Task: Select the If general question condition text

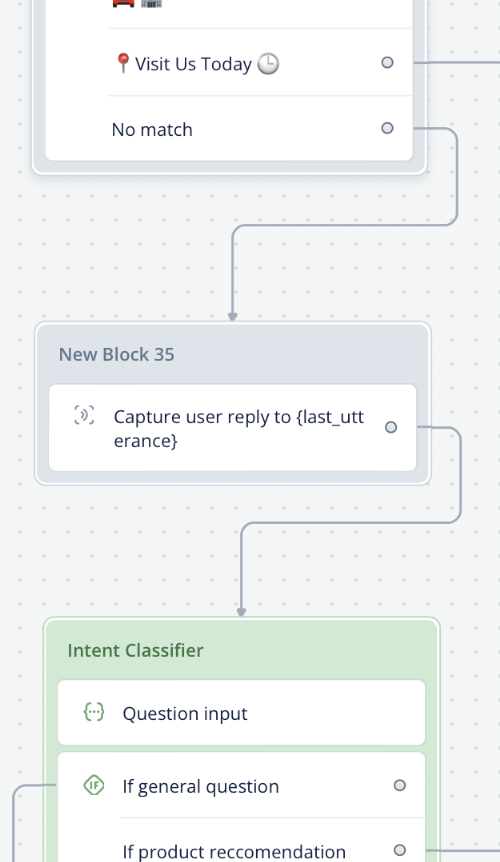Action: tap(201, 786)
